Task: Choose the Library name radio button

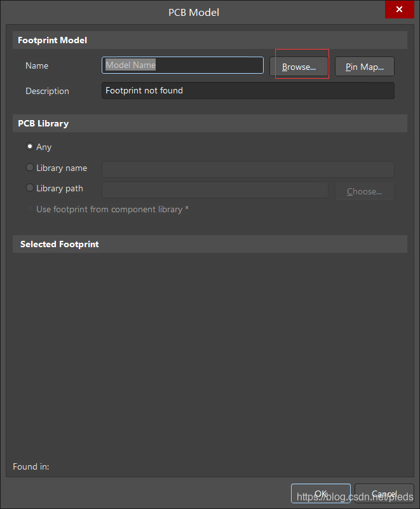Action: (30, 168)
